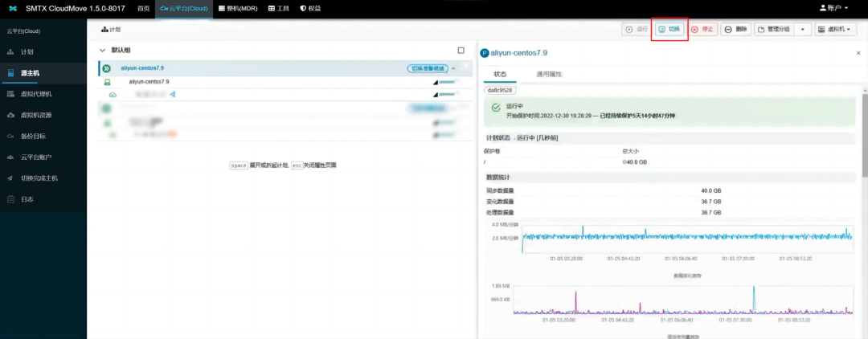Screen dimensions: 868x339
Task: Click the SMTX CloudMove logo icon
Action: (14, 9)
